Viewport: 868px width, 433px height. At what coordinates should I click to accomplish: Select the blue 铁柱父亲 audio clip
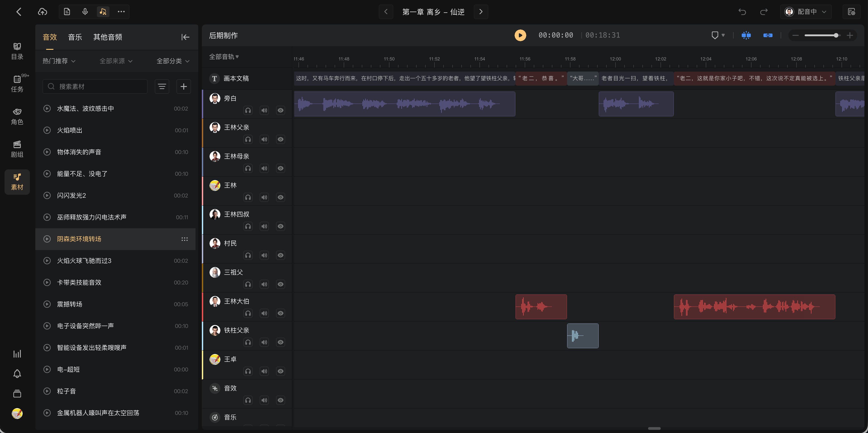[583, 336]
